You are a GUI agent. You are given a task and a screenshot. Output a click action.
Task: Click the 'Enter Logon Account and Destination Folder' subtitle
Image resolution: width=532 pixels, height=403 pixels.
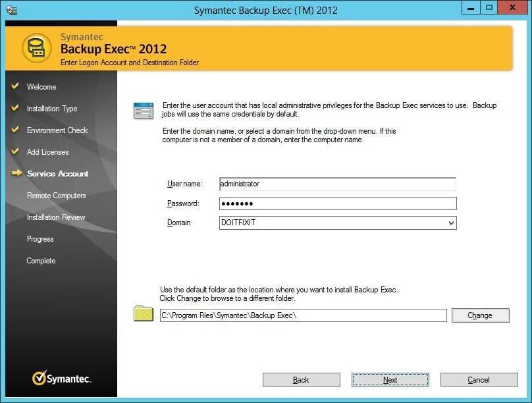130,63
